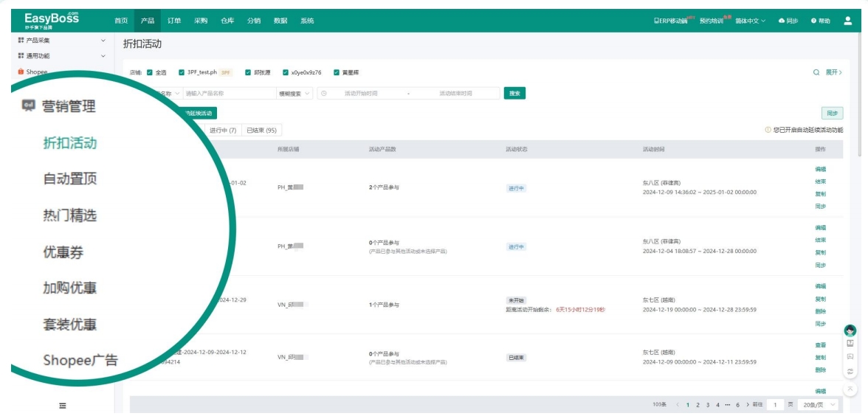Go to page 4 in pagination
The width and height of the screenshot is (868, 419).
click(x=718, y=405)
